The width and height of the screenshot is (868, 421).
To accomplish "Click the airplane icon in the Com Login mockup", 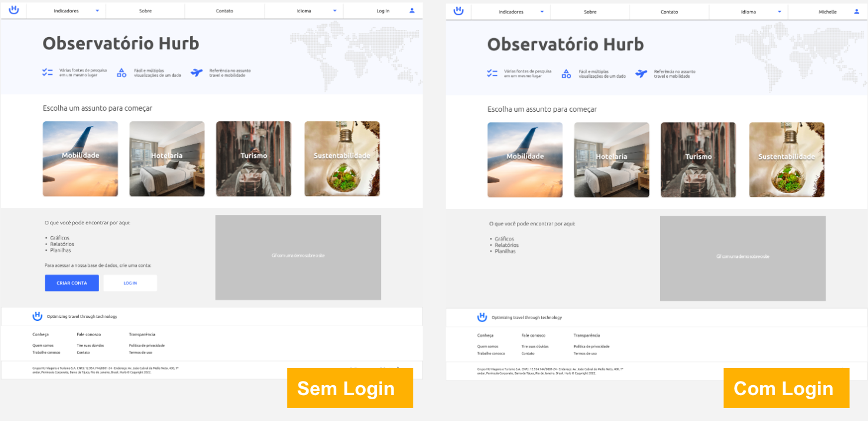I will tap(641, 74).
